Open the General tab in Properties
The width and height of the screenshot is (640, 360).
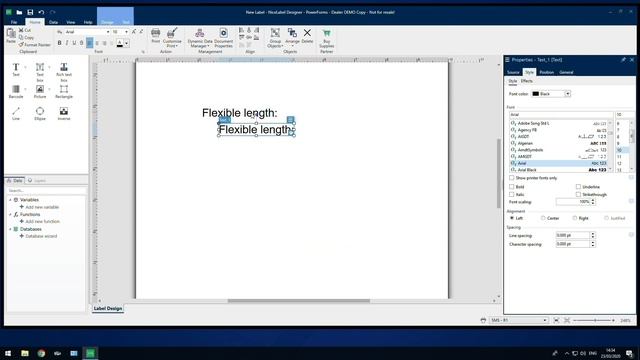tap(566, 72)
